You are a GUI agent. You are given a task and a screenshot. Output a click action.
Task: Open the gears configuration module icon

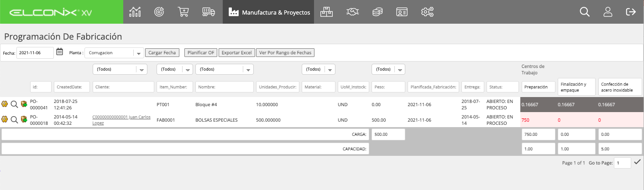(x=427, y=12)
